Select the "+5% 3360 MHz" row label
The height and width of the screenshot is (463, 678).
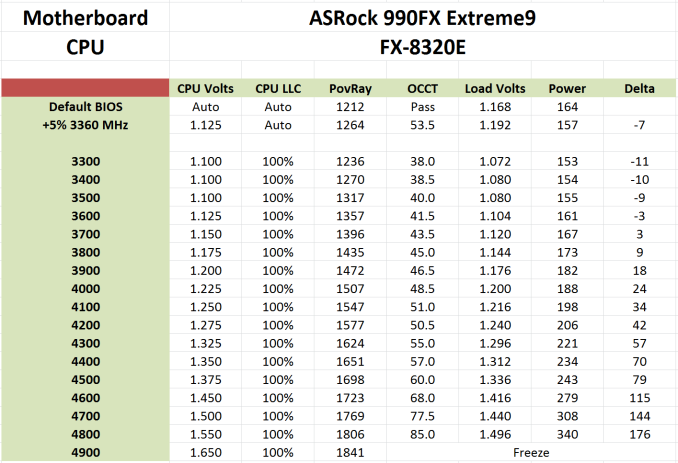[85, 125]
